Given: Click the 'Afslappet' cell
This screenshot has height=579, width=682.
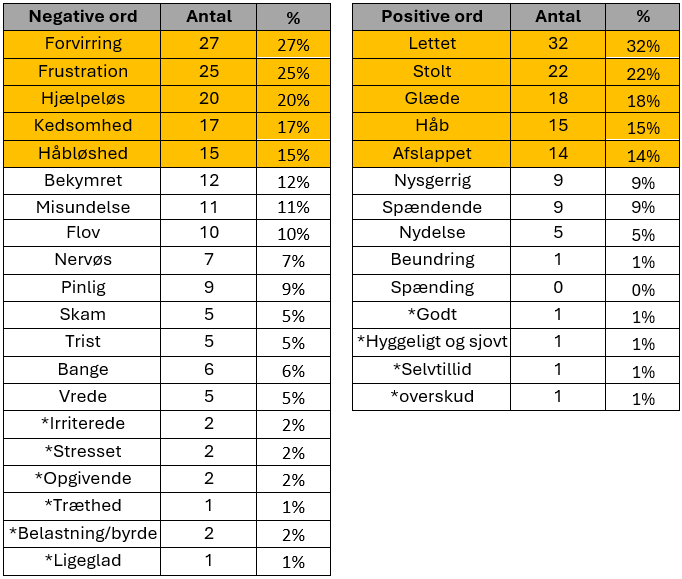Looking at the screenshot, I should tap(432, 154).
